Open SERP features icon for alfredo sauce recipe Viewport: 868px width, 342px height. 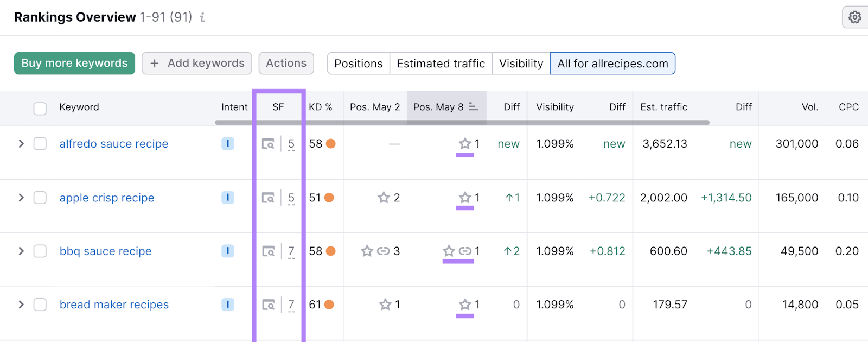tap(268, 144)
